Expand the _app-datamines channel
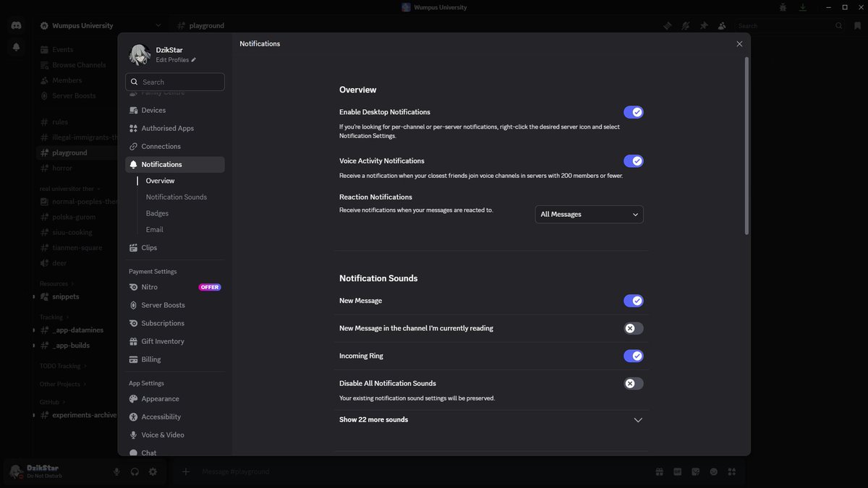Viewport: 868px width, 488px height. (33, 330)
